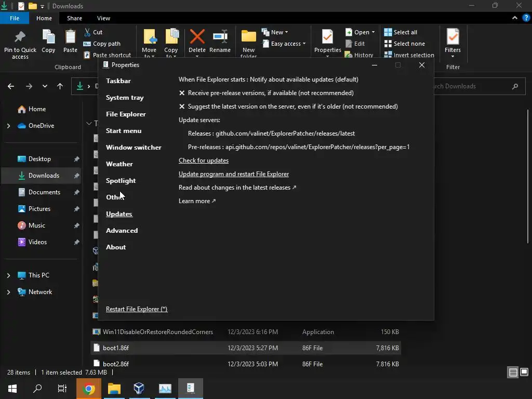Open Weather section in Properties
Screen dimensions: 532x399
[119, 164]
